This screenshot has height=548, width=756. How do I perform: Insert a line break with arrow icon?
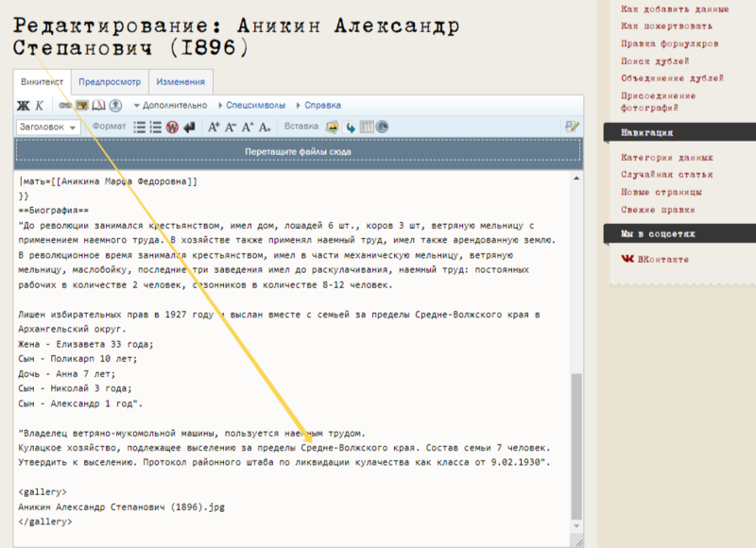(x=188, y=127)
